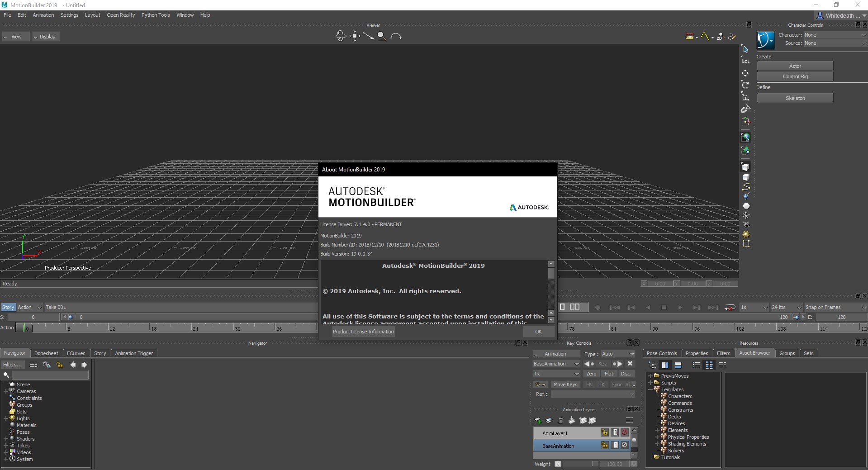Select Lights in the Navigator tree
Screen dimensions: 868x470
23,418
